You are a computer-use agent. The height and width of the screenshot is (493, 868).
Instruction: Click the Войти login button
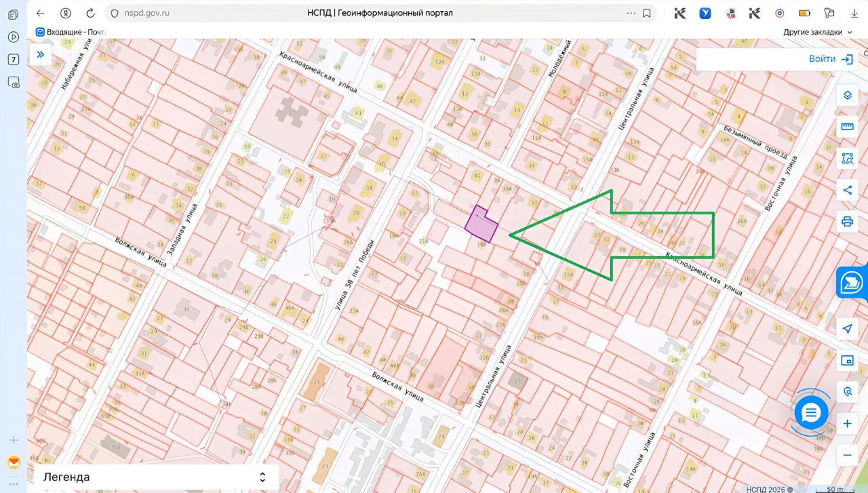(831, 59)
